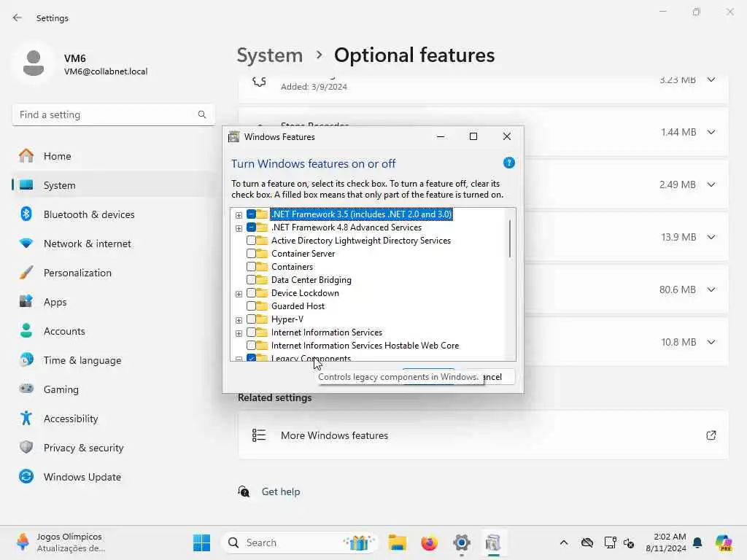Image resolution: width=747 pixels, height=560 pixels.
Task: Select Internet Information Services Hostable Web Core row
Action: (365, 345)
